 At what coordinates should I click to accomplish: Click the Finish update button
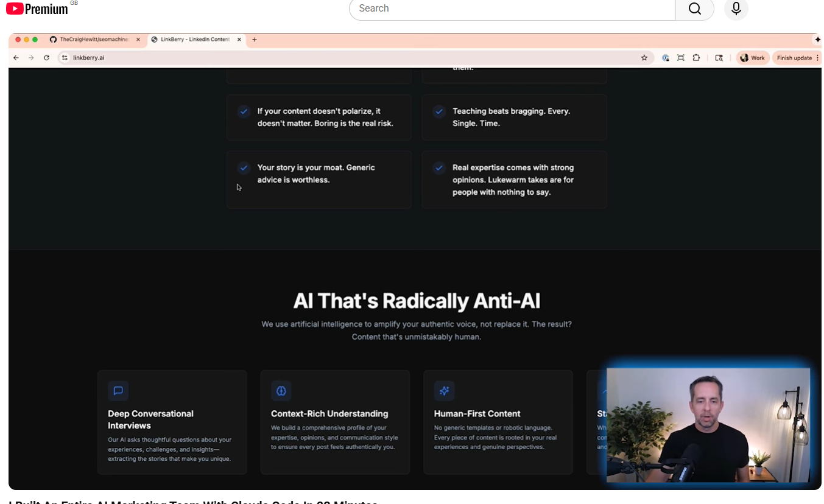tap(795, 58)
